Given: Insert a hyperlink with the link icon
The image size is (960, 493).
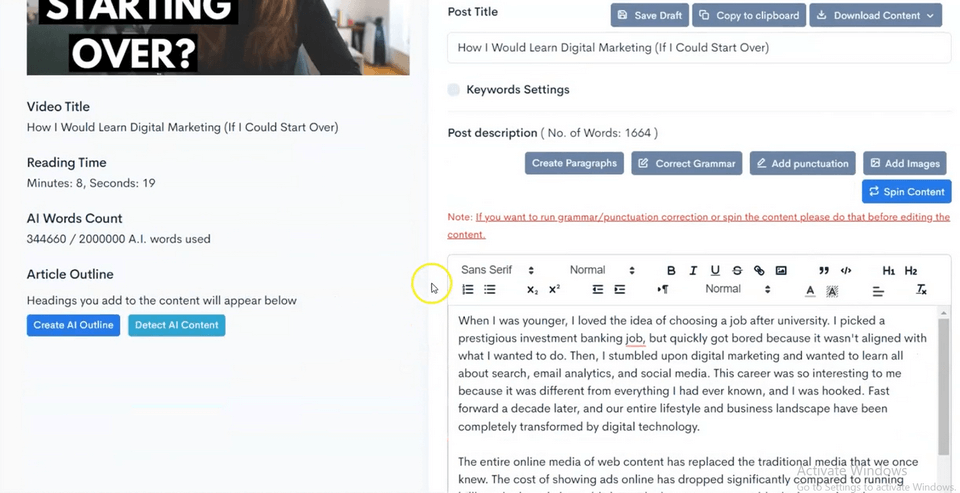Looking at the screenshot, I should 759,270.
